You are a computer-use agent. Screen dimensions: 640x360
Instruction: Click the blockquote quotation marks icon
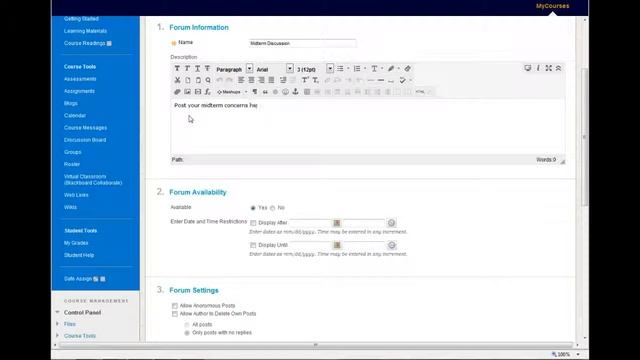tap(265, 92)
